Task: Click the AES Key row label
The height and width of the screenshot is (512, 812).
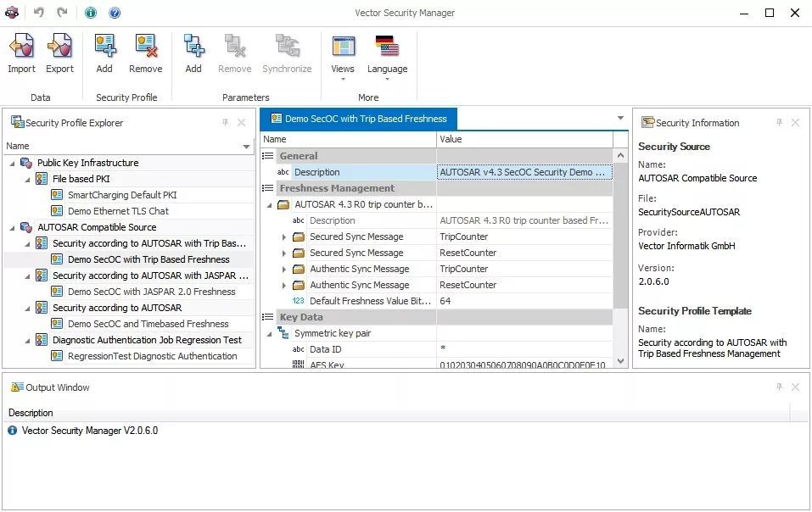Action: click(x=327, y=365)
